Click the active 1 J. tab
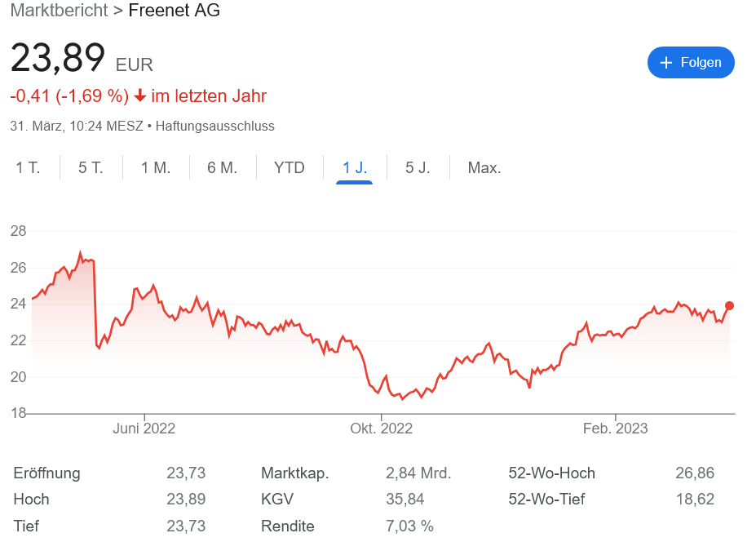756x542 pixels. coord(355,168)
